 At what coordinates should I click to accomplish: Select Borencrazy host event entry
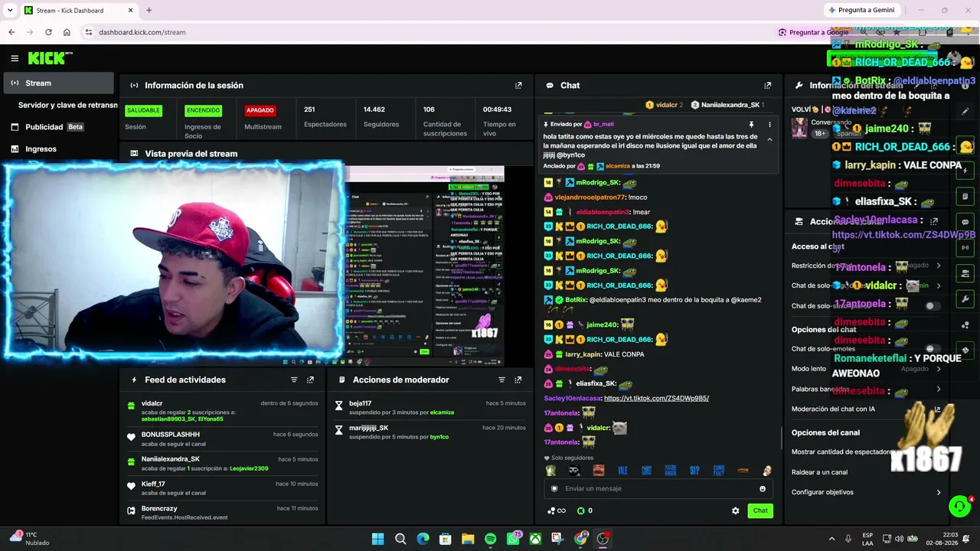[222, 512]
